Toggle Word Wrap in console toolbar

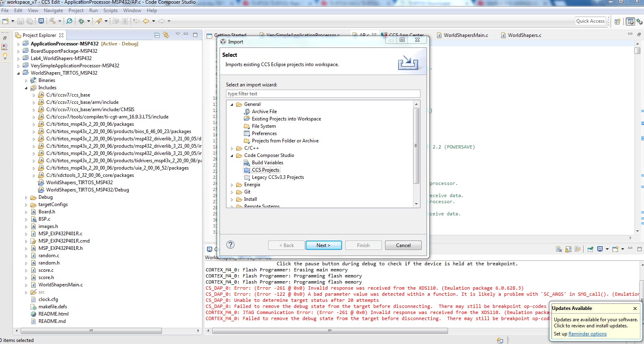pyautogui.click(x=577, y=249)
